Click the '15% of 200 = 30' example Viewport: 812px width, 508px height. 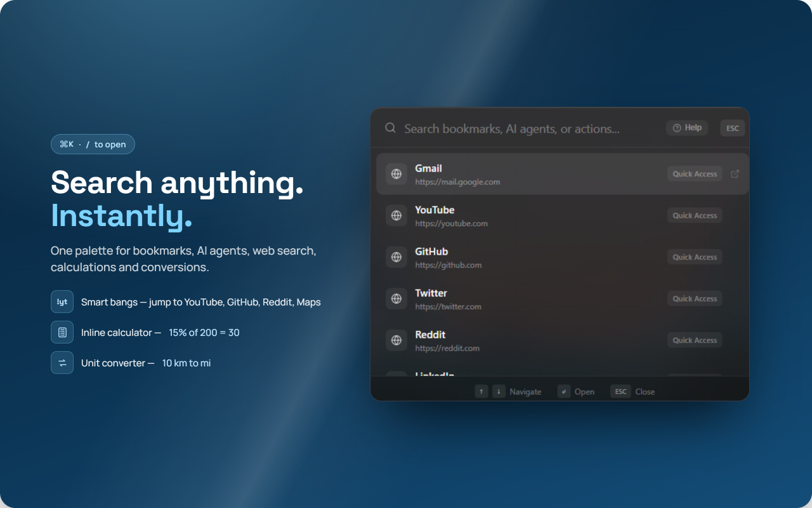tap(204, 333)
